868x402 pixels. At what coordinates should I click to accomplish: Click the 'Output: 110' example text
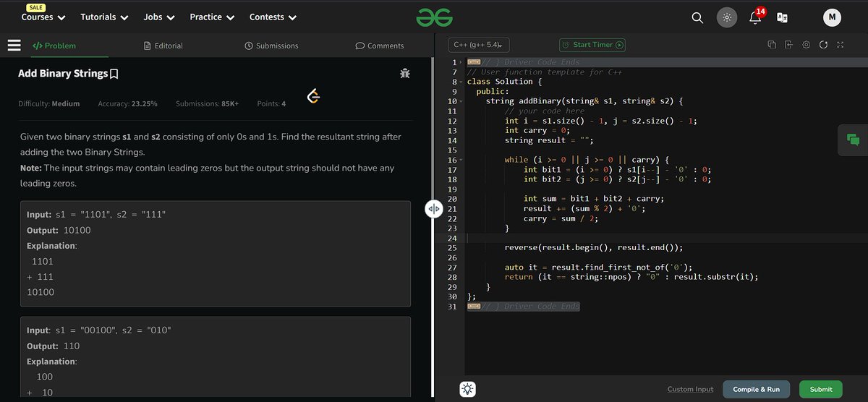point(53,346)
